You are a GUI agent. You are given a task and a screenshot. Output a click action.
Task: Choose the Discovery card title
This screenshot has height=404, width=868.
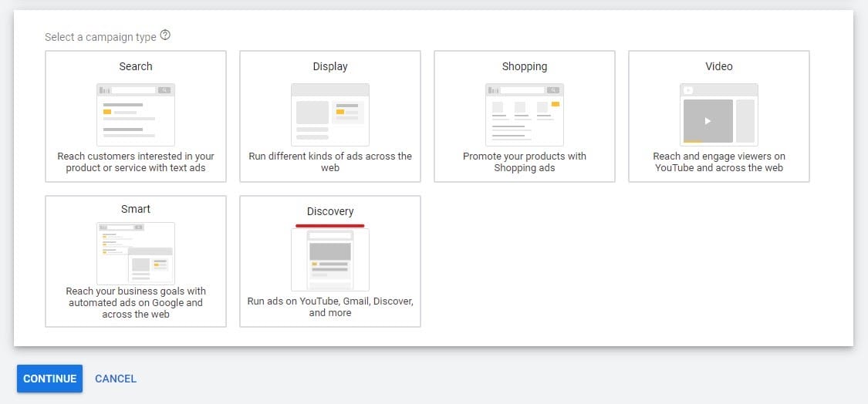(x=330, y=211)
